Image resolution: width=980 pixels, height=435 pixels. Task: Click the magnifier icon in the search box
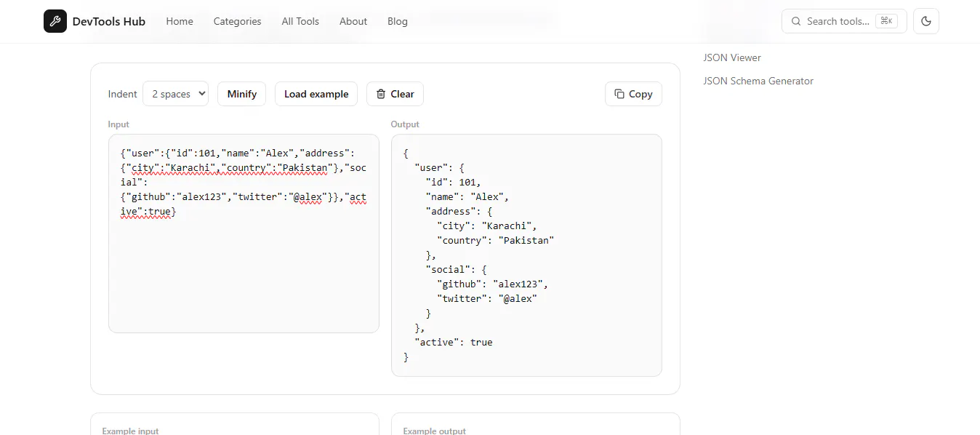(796, 21)
